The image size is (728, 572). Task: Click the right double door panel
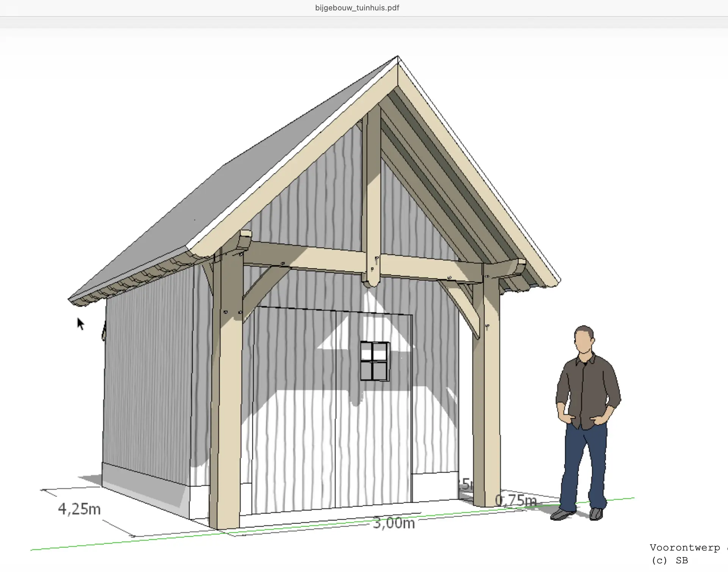(x=373, y=436)
